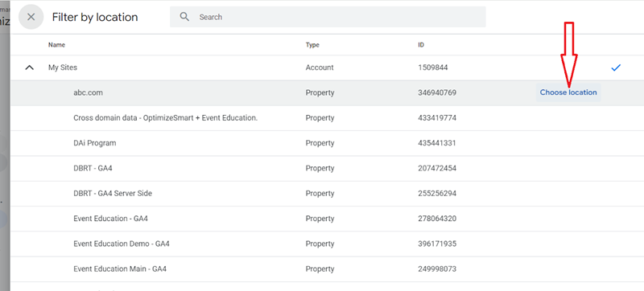This screenshot has height=291, width=644.
Task: Click the search magnifier icon
Action: tap(185, 17)
